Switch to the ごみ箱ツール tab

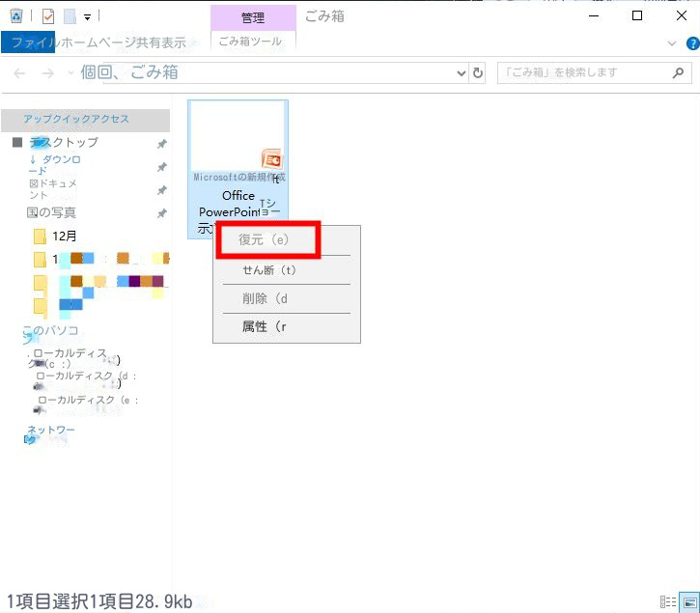[x=250, y=42]
